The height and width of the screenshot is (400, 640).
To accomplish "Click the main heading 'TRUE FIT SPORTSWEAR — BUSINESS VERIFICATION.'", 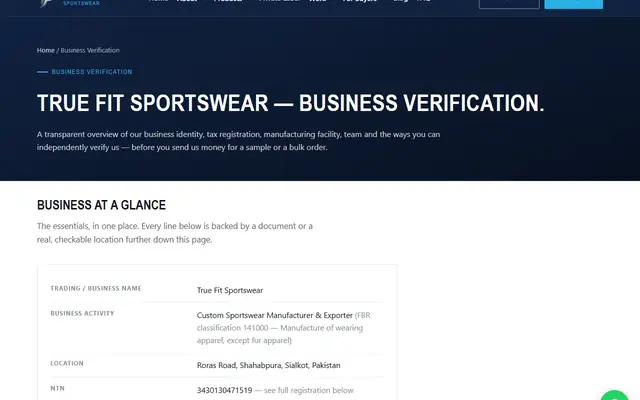I will click(x=291, y=103).
